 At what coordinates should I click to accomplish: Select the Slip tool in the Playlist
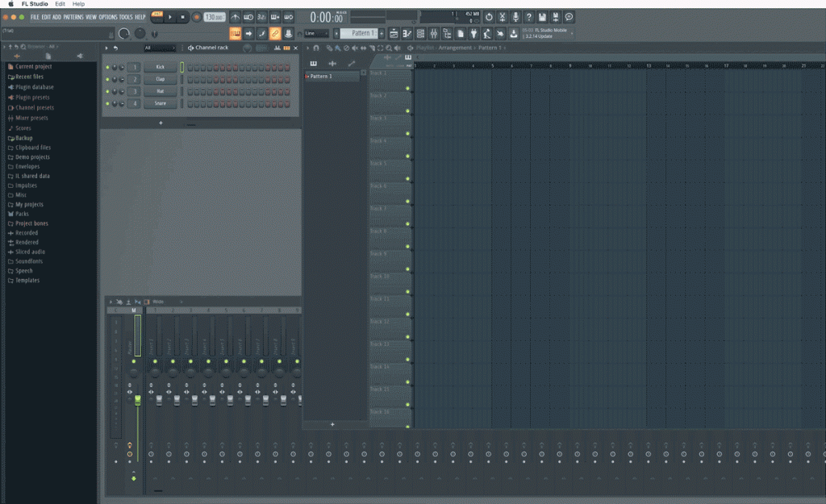tap(363, 48)
